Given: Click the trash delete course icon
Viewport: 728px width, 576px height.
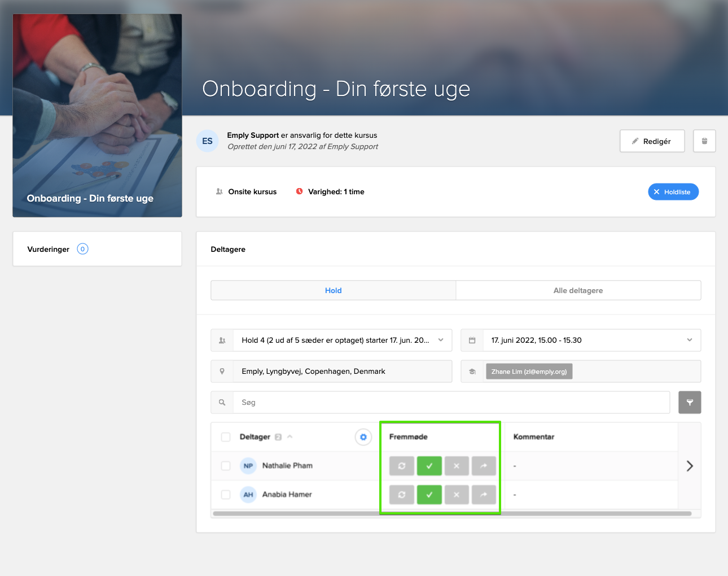Looking at the screenshot, I should pyautogui.click(x=704, y=141).
